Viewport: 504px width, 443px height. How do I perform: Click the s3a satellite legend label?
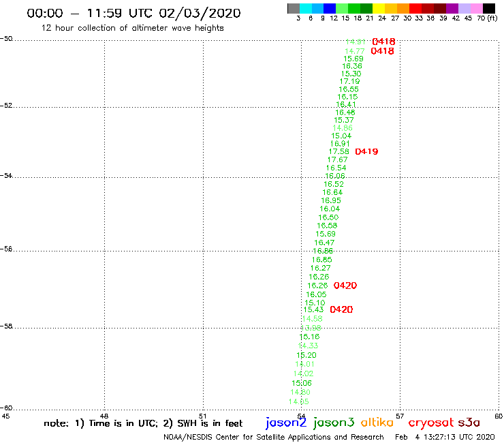[469, 423]
